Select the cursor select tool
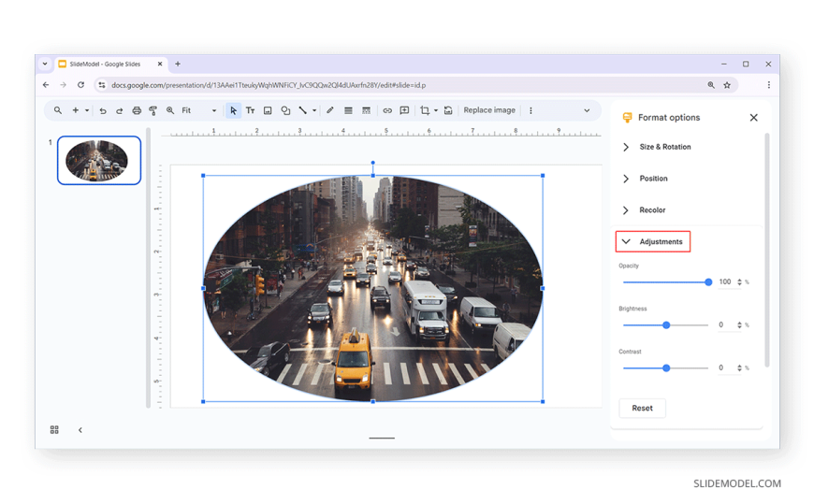 pos(233,110)
